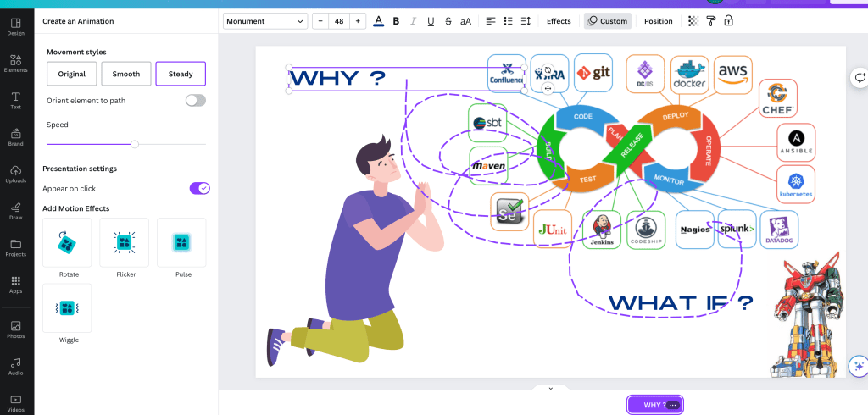Select the Steady movement style
This screenshot has height=415, width=868.
point(181,74)
